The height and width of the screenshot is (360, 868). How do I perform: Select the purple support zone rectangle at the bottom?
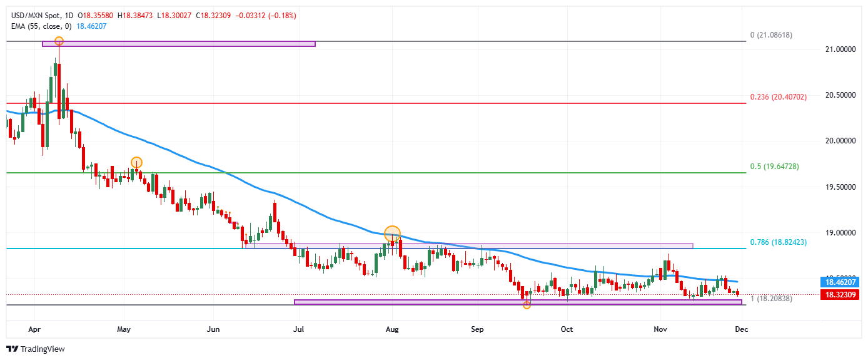(x=517, y=302)
